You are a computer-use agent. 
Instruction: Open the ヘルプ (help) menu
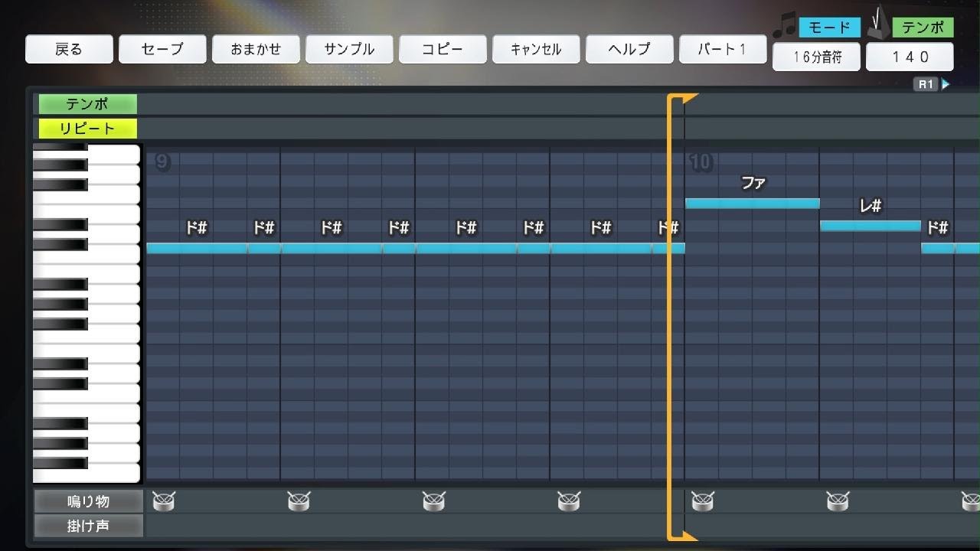(629, 50)
